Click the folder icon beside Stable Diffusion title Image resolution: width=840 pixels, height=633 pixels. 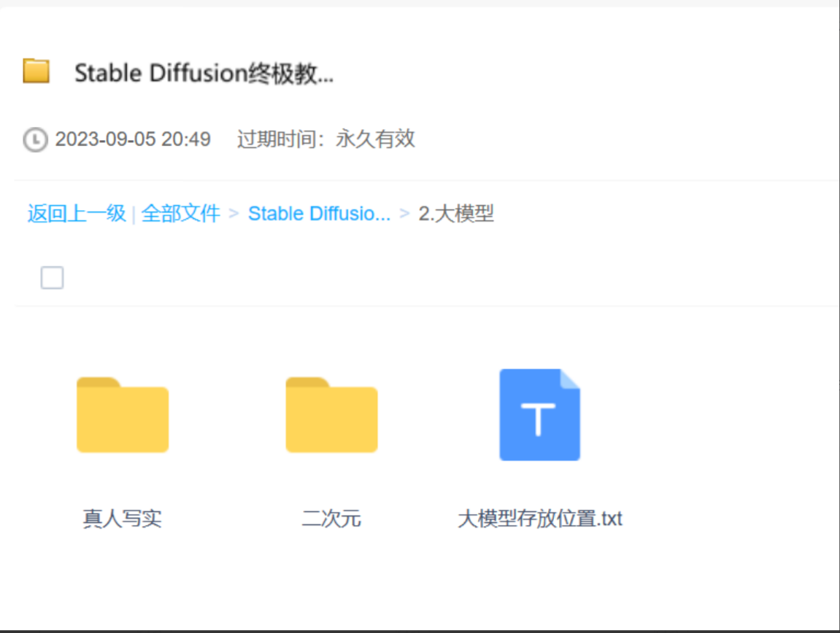tap(36, 71)
